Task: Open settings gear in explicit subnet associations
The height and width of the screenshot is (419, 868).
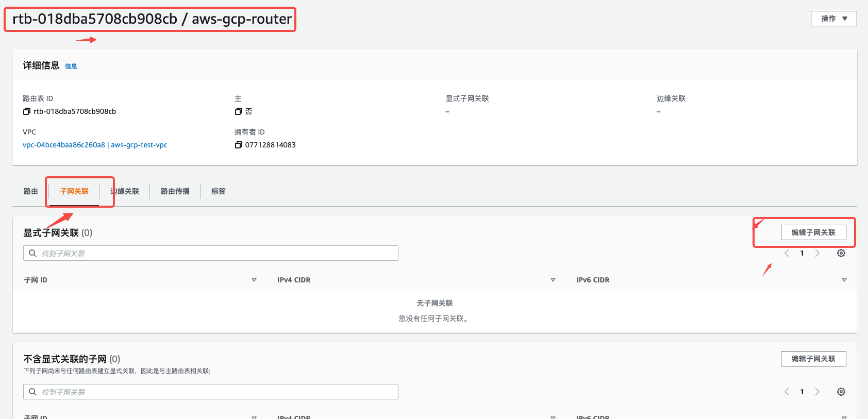Action: pyautogui.click(x=841, y=253)
